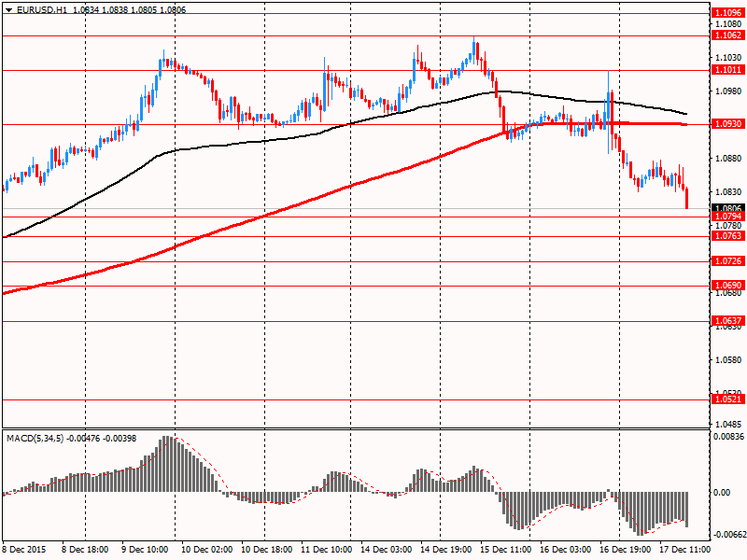Click the 16 Dec 03:00 time axis label
This screenshot has height=560, width=747.
pyautogui.click(x=566, y=550)
